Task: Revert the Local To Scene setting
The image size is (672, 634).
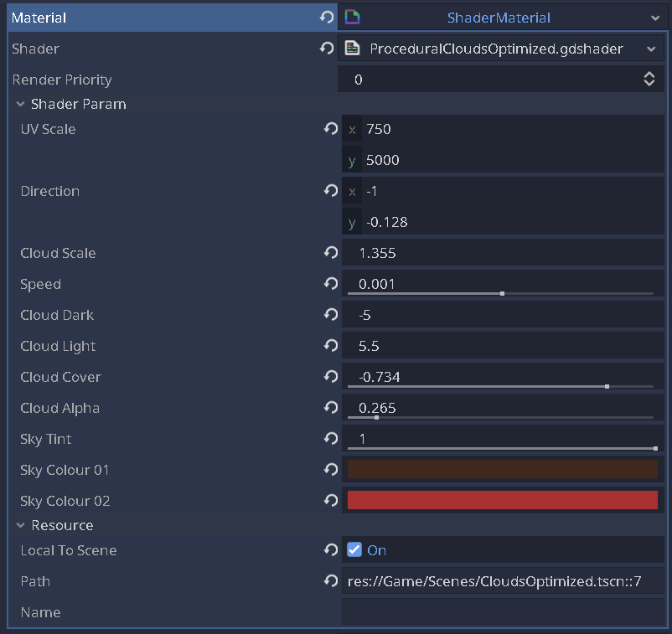Action: (x=331, y=550)
